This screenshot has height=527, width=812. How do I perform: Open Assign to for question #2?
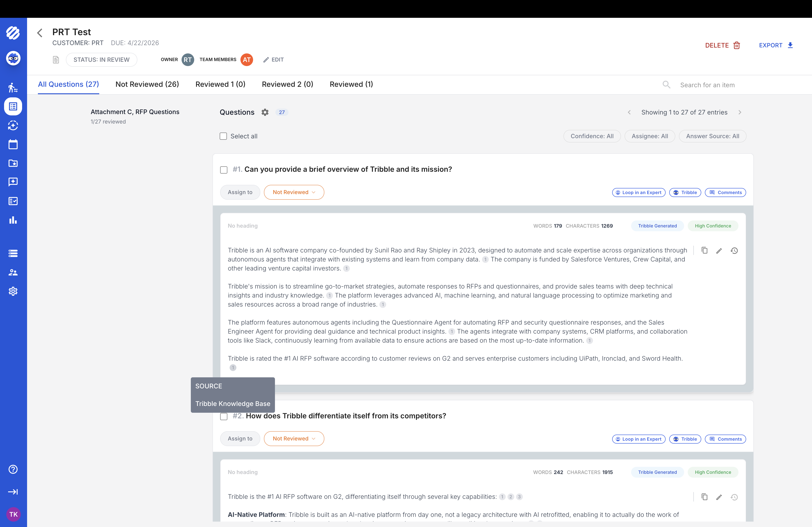click(240, 439)
